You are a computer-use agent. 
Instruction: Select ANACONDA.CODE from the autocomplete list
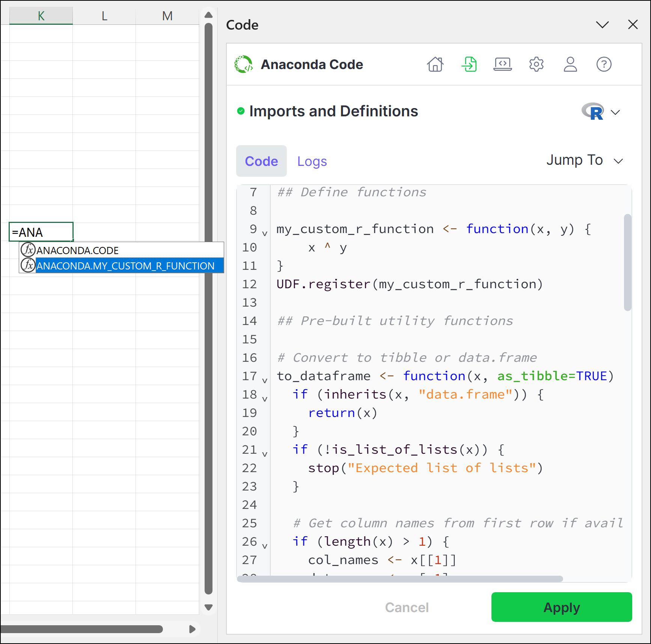tap(122, 250)
